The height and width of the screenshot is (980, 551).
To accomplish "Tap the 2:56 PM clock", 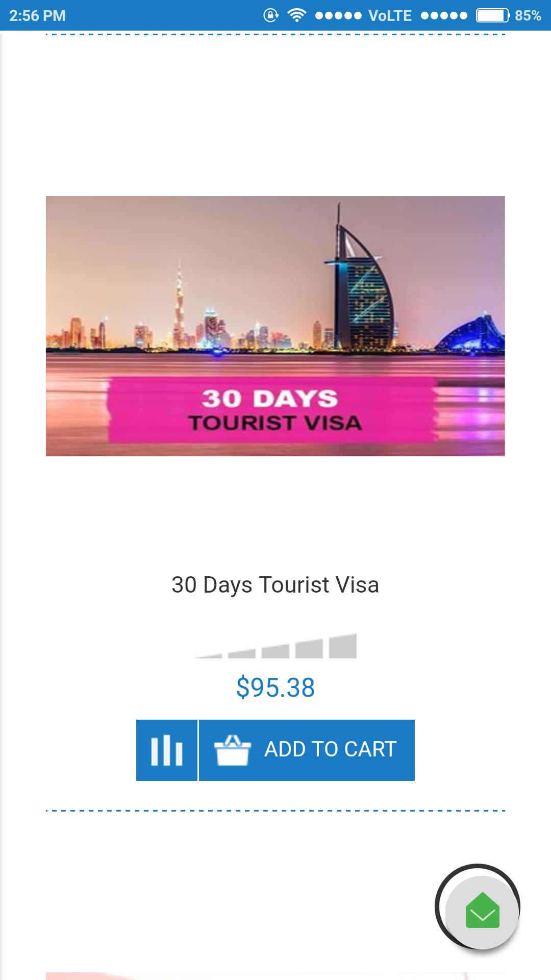I will [x=37, y=16].
